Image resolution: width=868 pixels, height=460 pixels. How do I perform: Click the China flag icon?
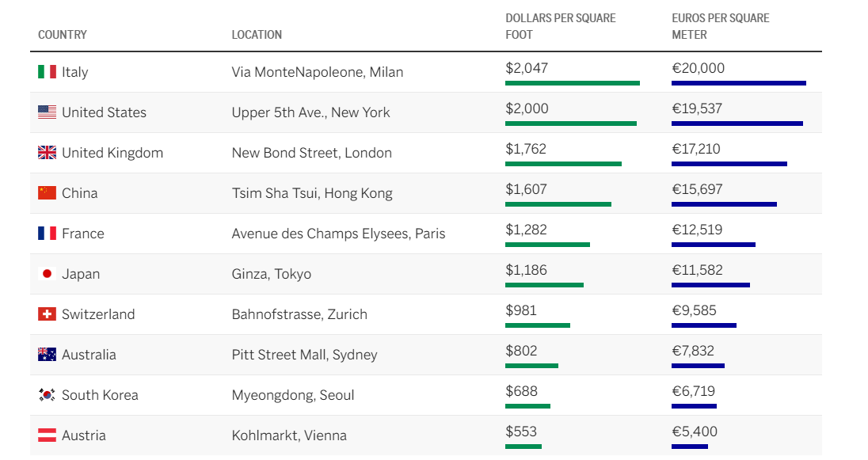point(47,193)
